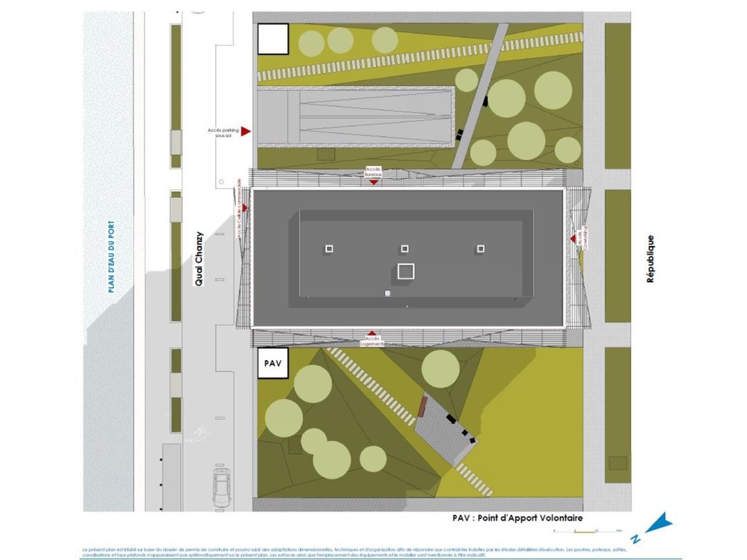Click the red Accès Bureaux arrow marker
747x560 pixels.
pos(373,182)
